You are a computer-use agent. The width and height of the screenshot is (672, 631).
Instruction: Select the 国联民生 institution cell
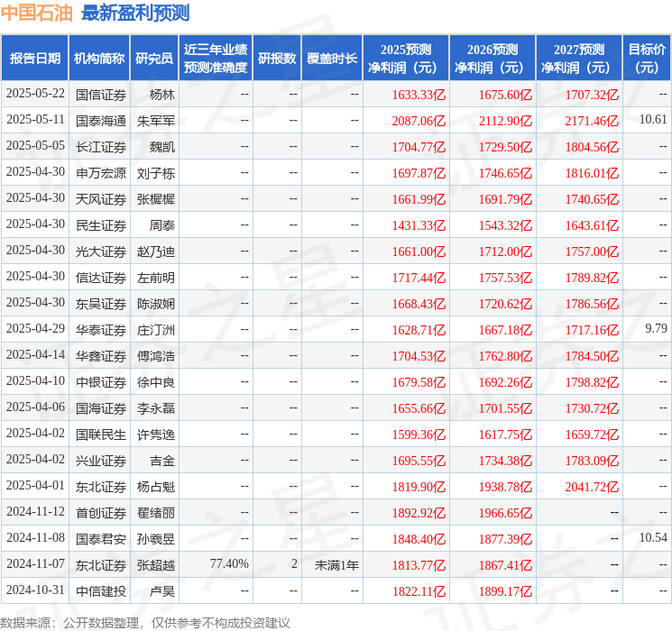(x=101, y=434)
